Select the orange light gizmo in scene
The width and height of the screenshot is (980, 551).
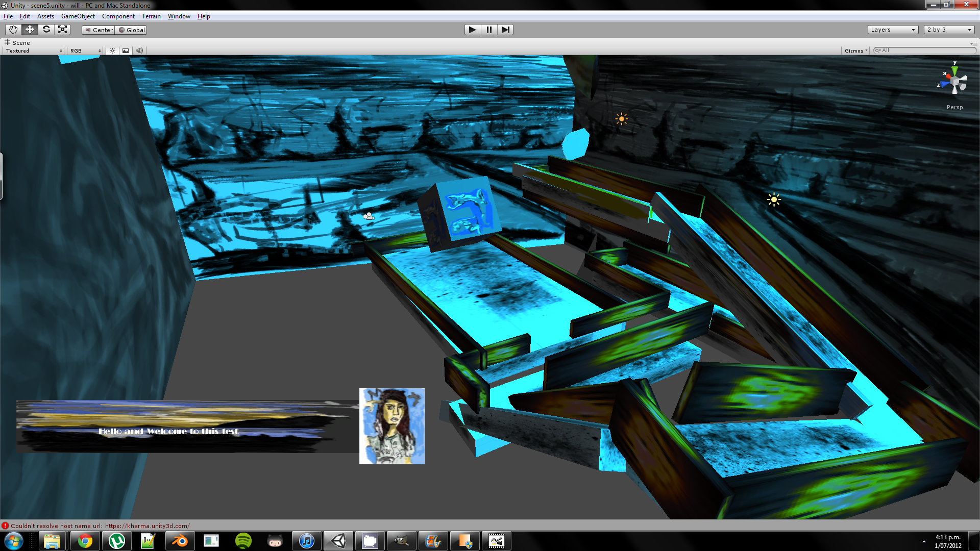[621, 119]
